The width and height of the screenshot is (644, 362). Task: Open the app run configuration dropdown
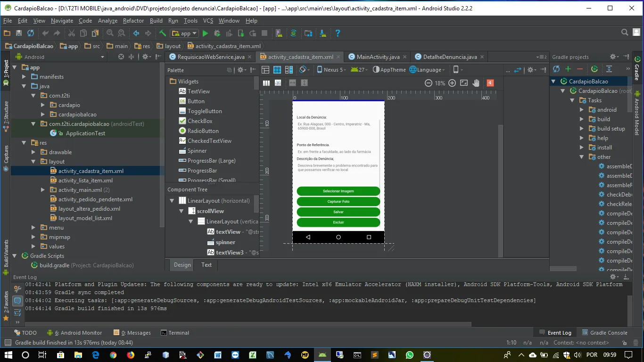pyautogui.click(x=185, y=33)
